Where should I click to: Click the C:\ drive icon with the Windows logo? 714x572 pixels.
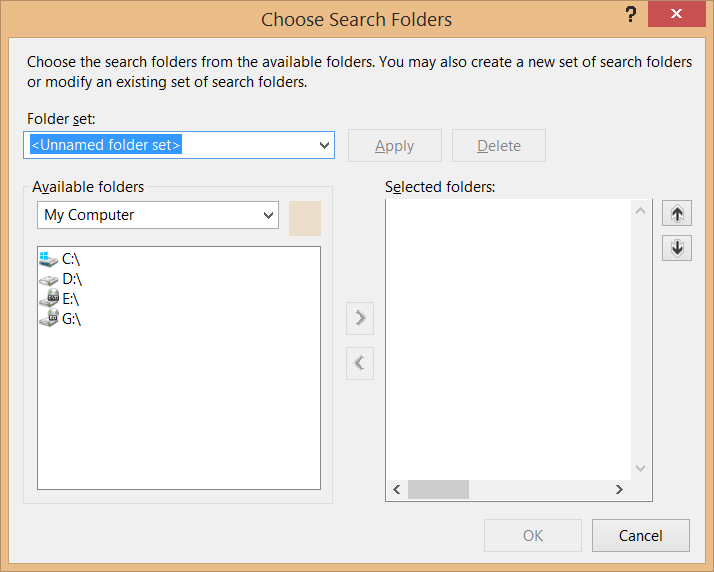[48, 259]
